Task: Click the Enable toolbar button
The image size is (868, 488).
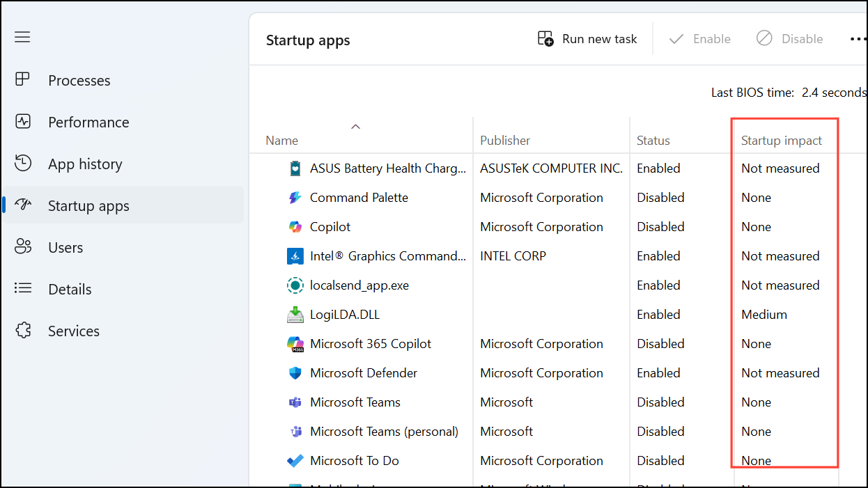Action: pos(699,39)
